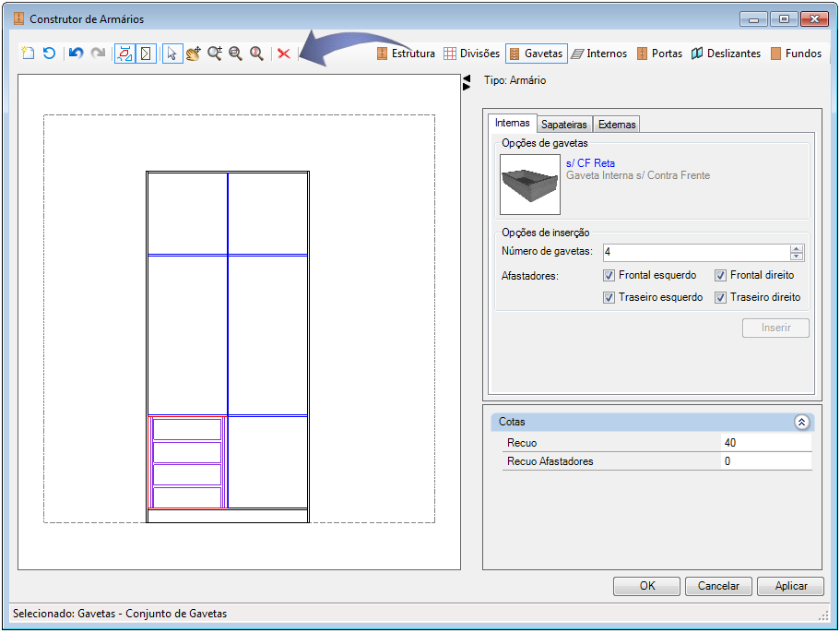Click the panel splitter collapse arrows

[x=467, y=82]
